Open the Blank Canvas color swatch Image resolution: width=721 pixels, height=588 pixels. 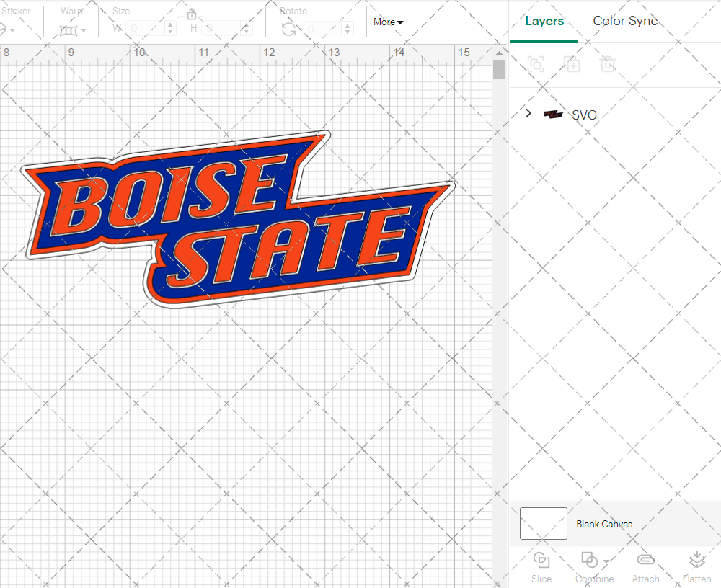(543, 524)
